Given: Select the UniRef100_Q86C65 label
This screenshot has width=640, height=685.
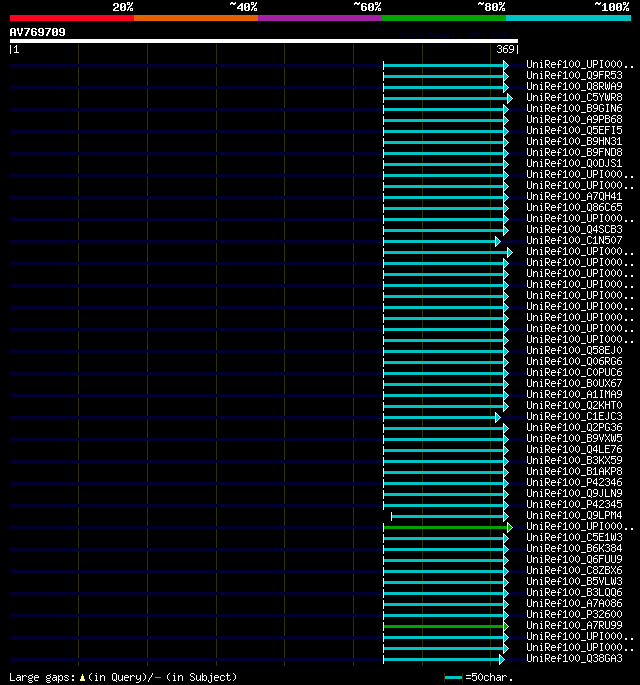Looking at the screenshot, I should [x=574, y=207].
